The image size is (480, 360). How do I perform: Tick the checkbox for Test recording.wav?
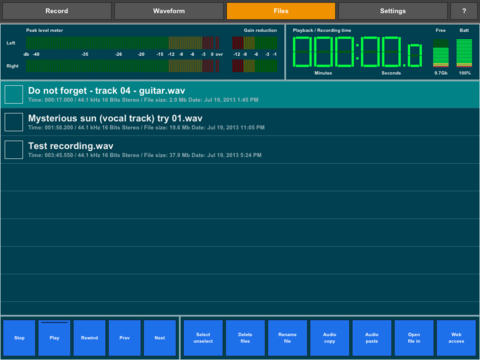(14, 150)
